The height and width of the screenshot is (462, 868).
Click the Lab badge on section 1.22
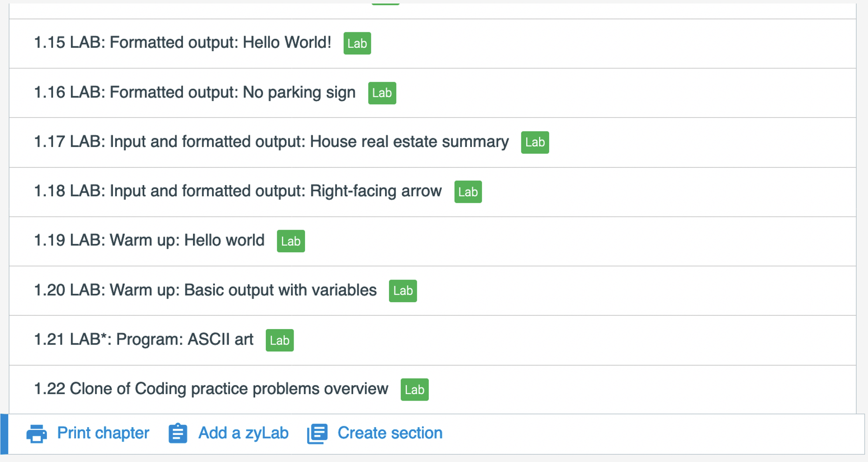coord(415,390)
